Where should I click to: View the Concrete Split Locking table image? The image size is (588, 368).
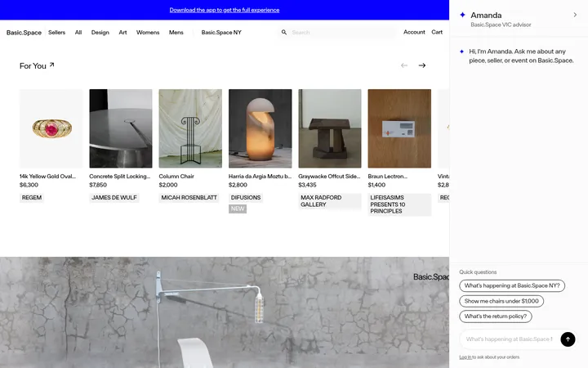click(x=121, y=128)
